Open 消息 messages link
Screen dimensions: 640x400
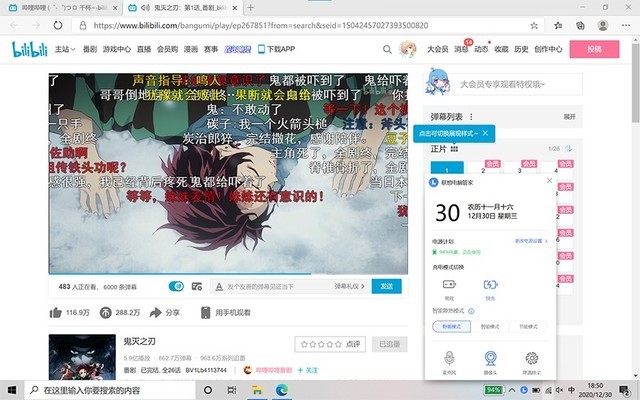(461, 49)
